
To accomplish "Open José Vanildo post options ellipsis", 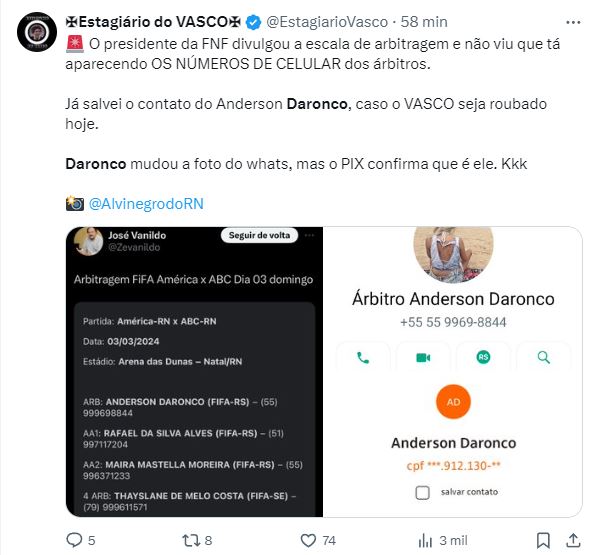I will click(x=310, y=236).
